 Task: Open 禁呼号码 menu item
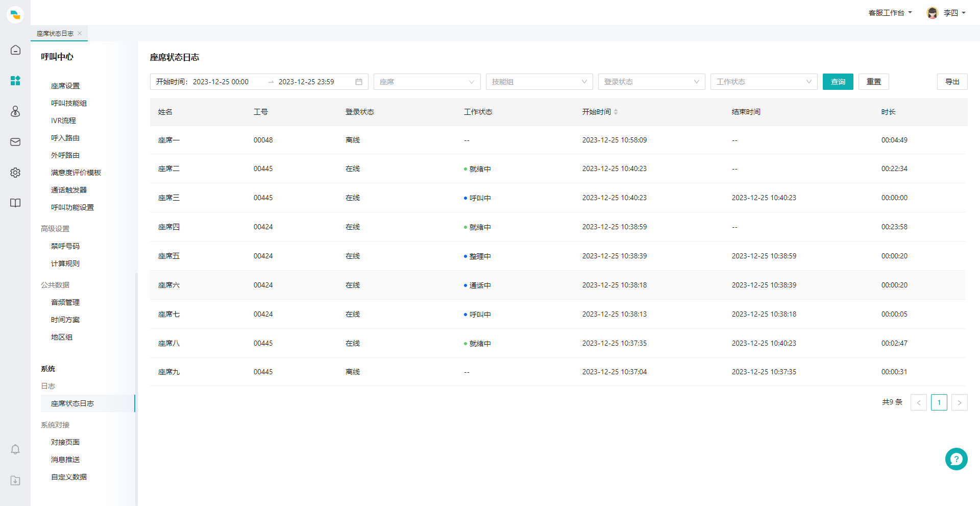tap(65, 246)
